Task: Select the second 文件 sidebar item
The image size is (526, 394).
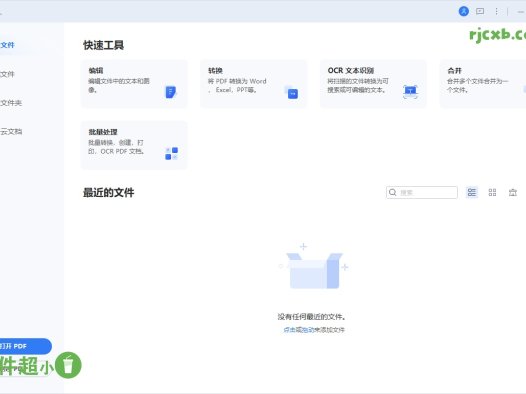Action: point(7,74)
